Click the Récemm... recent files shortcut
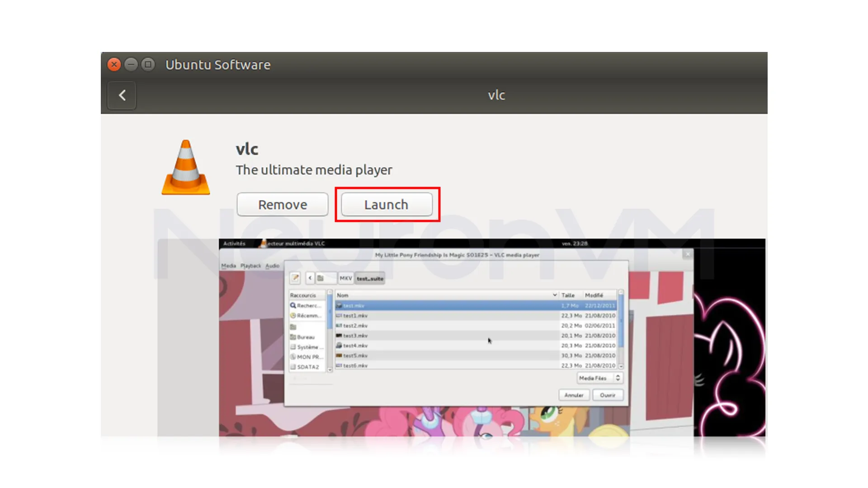The image size is (868, 488). coord(306,315)
